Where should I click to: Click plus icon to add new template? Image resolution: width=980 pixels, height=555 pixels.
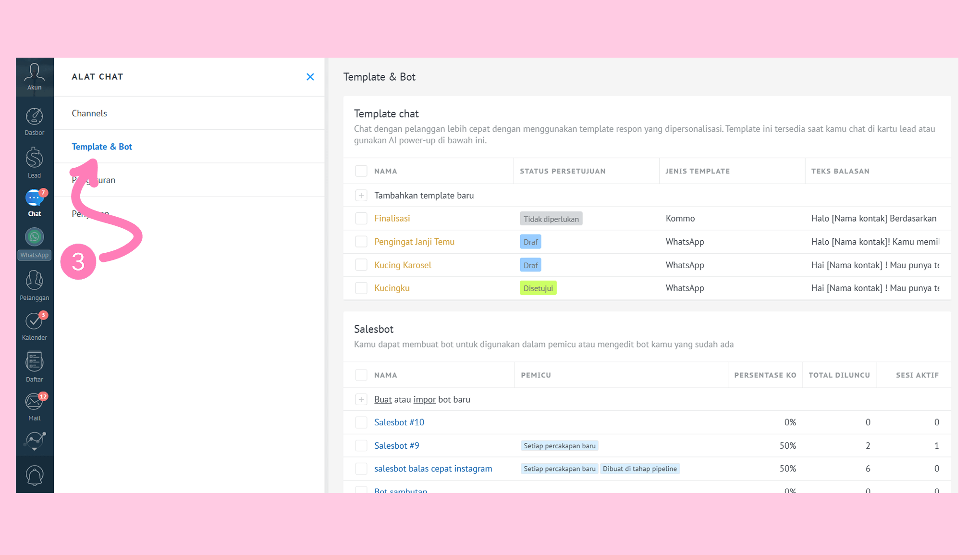[x=361, y=196]
